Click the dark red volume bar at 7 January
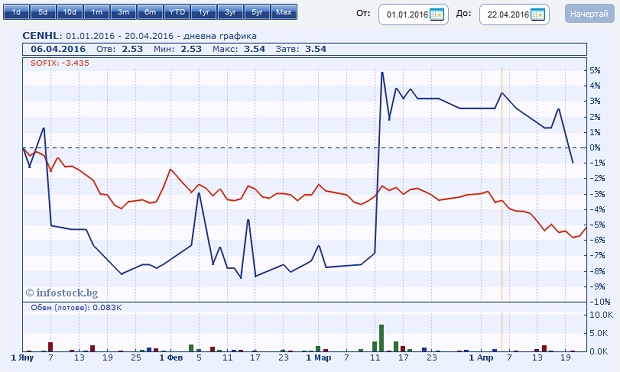The width and height of the screenshot is (620, 372). click(x=50, y=347)
